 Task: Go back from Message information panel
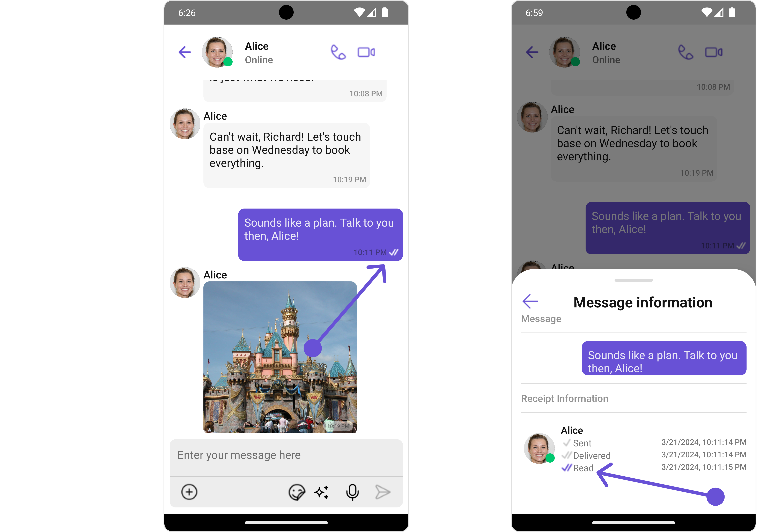[530, 301]
